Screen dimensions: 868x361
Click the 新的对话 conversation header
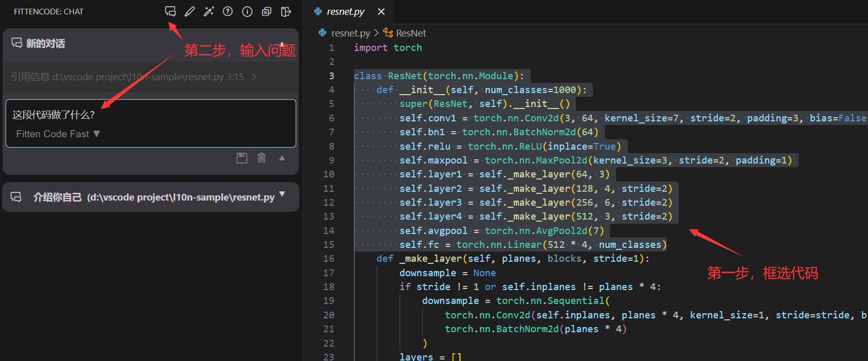click(x=45, y=44)
